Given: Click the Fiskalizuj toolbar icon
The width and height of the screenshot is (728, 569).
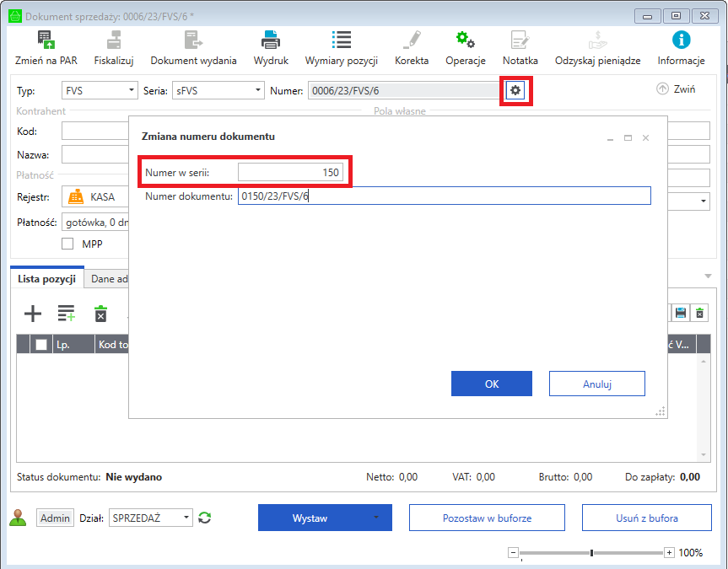Looking at the screenshot, I should coord(114,40).
